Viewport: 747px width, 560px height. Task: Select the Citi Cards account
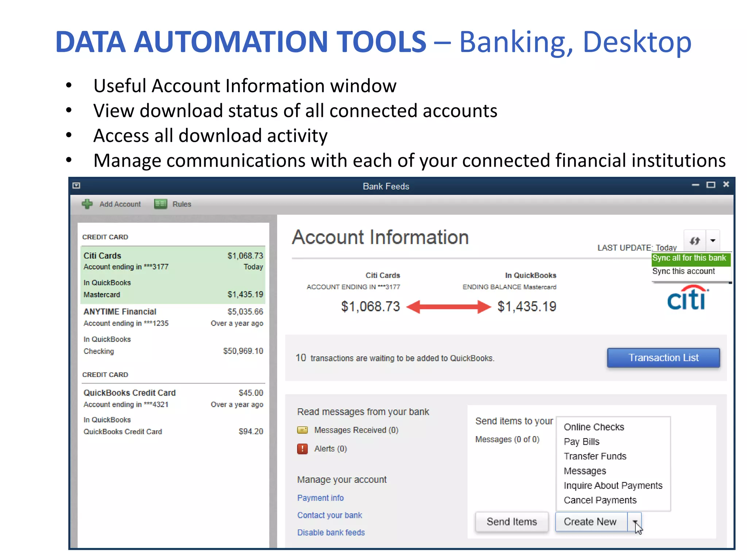click(x=173, y=275)
